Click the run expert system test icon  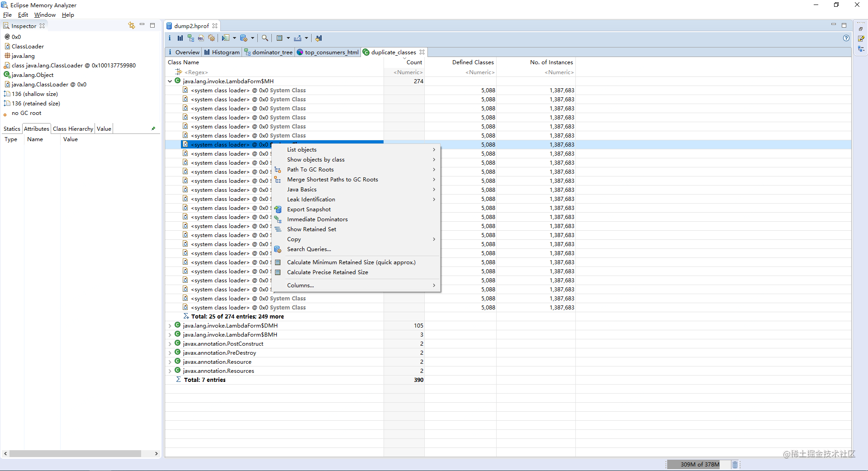click(226, 38)
